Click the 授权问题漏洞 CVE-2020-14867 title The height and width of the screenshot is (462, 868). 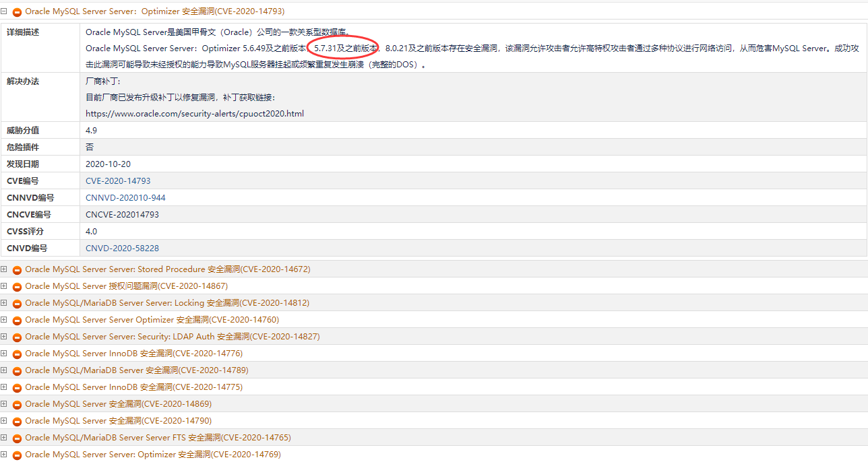[127, 286]
